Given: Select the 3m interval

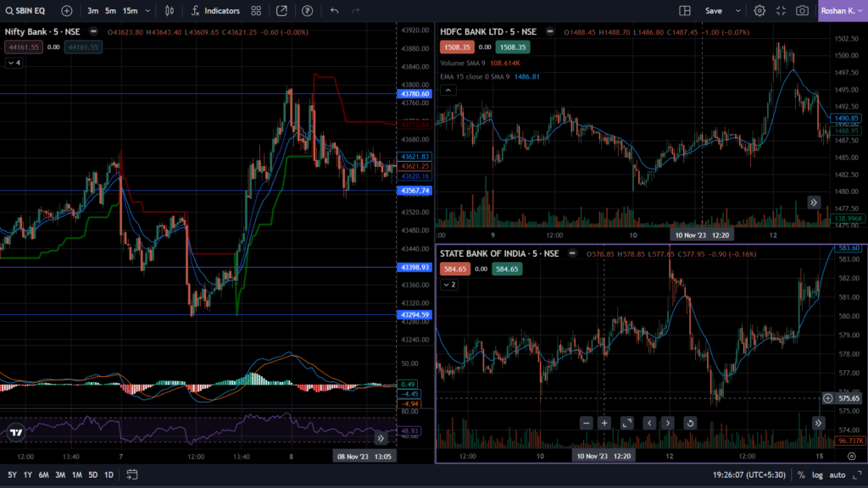Looking at the screenshot, I should 93,10.
